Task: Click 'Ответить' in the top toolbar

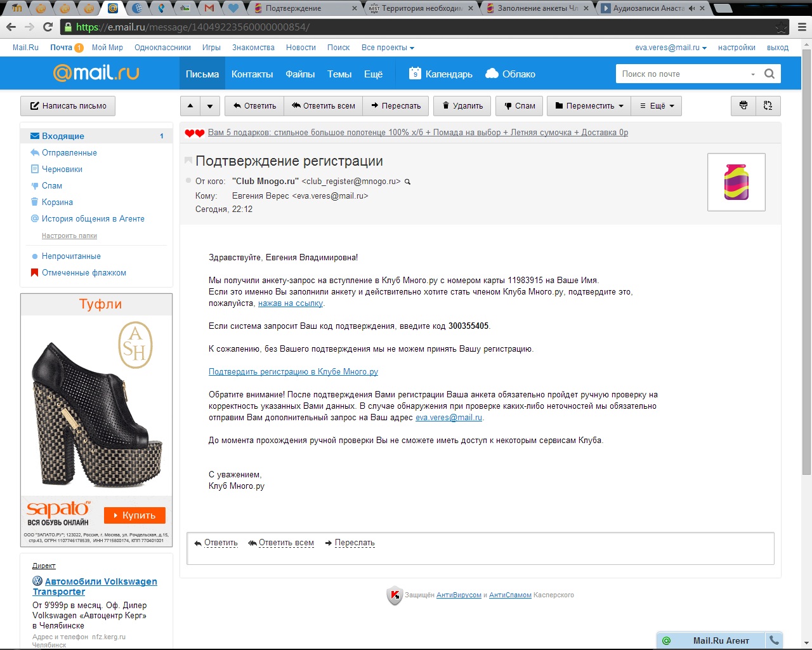Action: tap(254, 106)
